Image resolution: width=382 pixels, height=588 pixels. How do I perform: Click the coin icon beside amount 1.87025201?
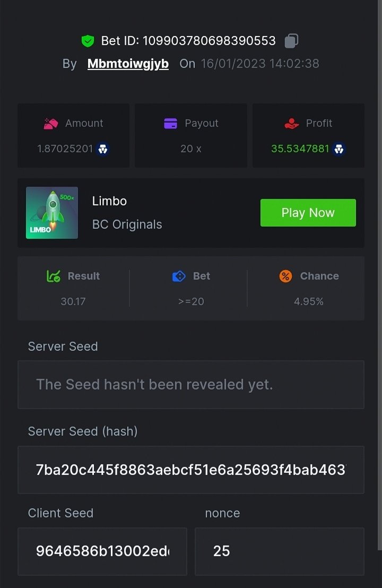[103, 149]
